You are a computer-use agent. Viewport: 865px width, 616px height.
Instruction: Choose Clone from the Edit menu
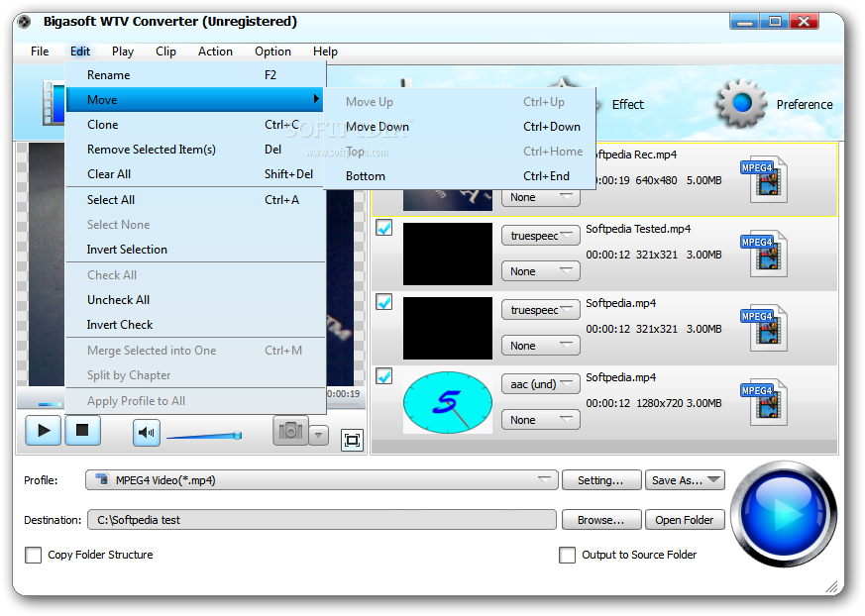click(195, 125)
